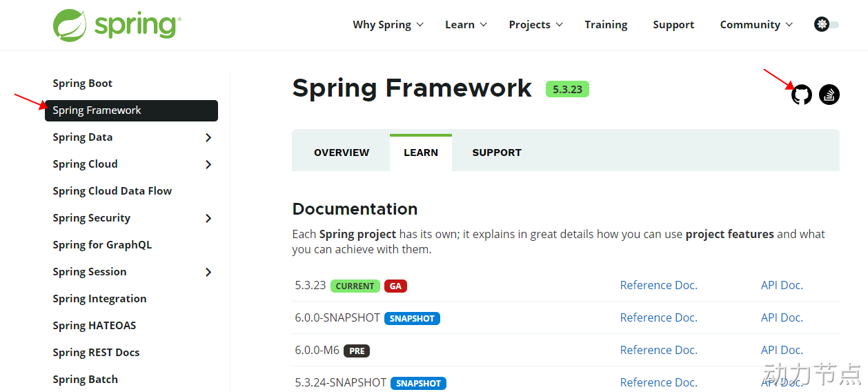
Task: Expand the Why Spring dropdown menu
Action: coord(388,25)
